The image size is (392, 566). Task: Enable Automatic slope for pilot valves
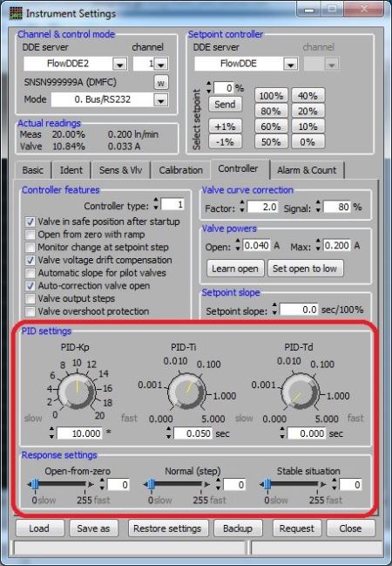pyautogui.click(x=30, y=273)
